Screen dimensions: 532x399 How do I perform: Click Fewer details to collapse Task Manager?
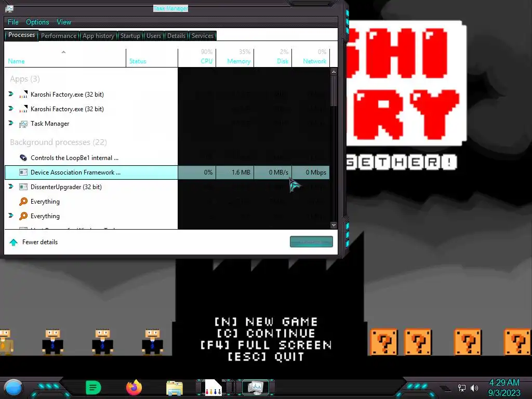[x=40, y=242]
